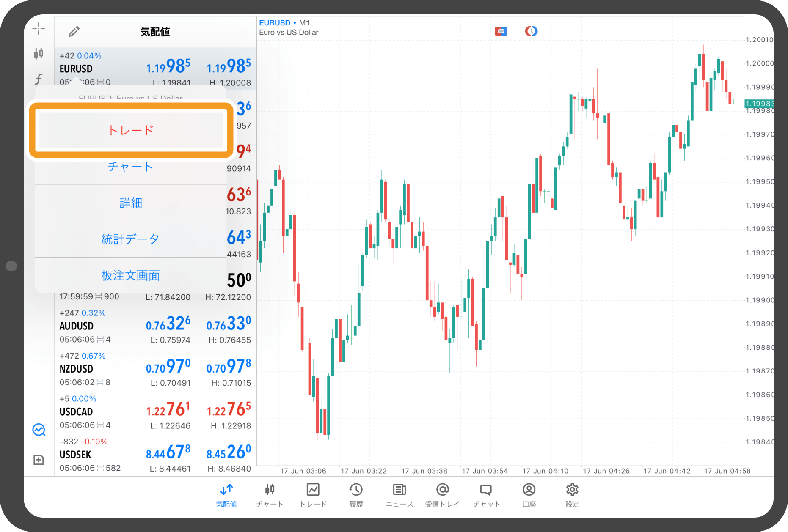Tap AUDUSD change +247 0.32%

(x=83, y=313)
